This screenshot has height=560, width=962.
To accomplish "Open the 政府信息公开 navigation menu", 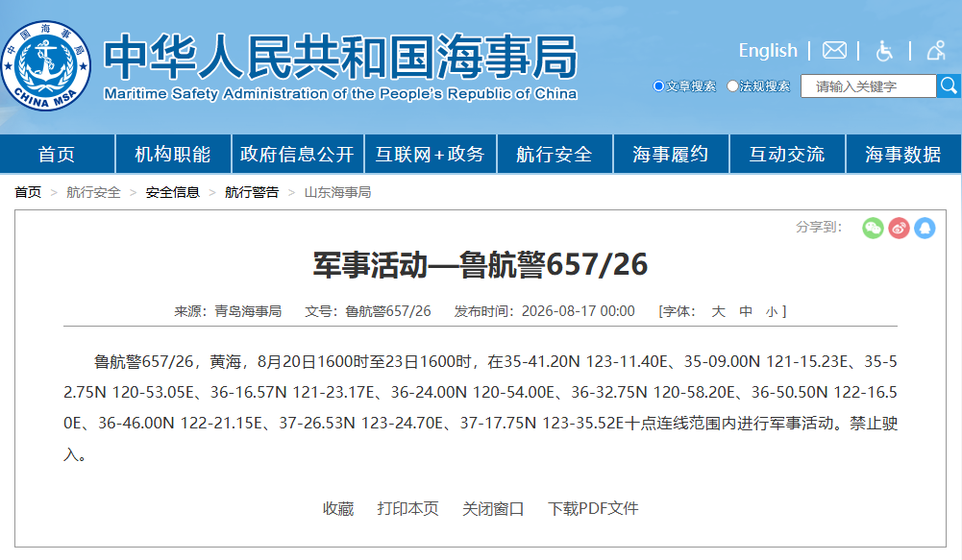I will (298, 154).
